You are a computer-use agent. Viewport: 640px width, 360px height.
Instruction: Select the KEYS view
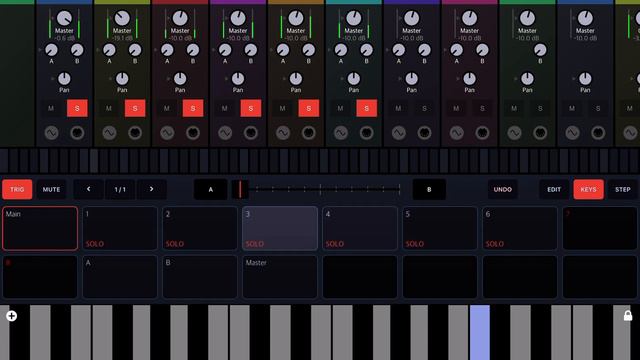pos(589,189)
